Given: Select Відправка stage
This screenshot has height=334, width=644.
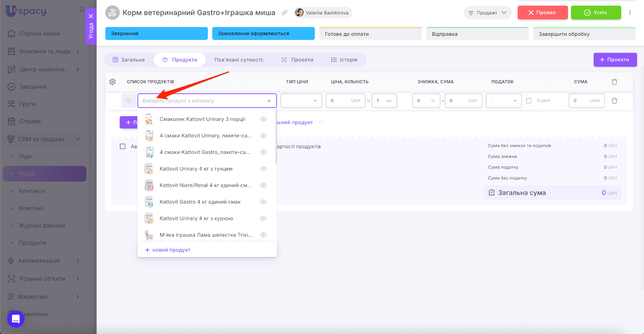Looking at the screenshot, I should click(x=477, y=34).
